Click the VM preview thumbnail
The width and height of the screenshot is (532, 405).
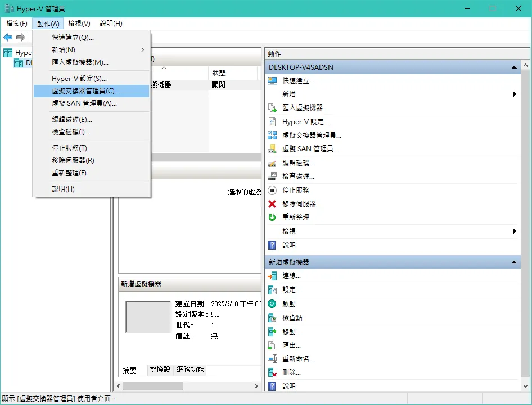[148, 317]
